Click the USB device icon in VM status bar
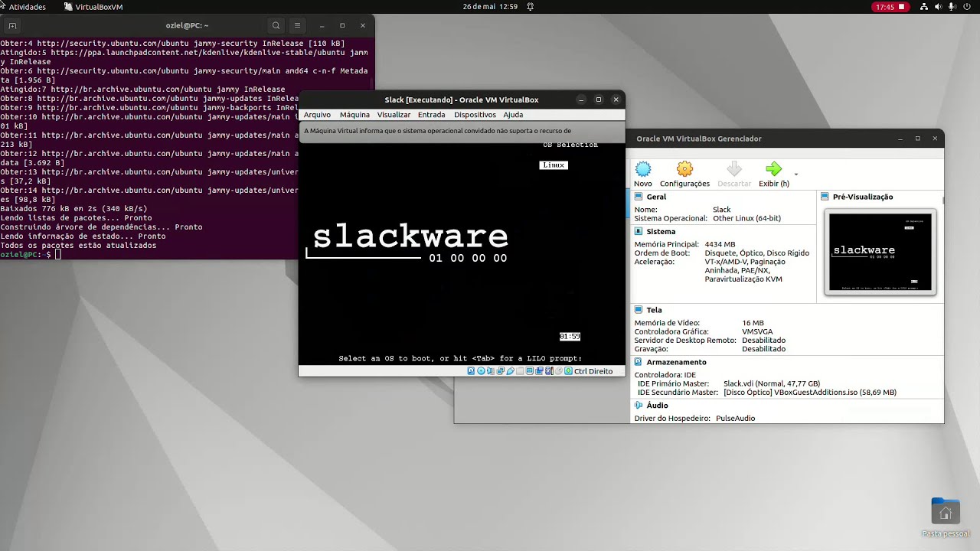This screenshot has width=980, height=551. [510, 371]
